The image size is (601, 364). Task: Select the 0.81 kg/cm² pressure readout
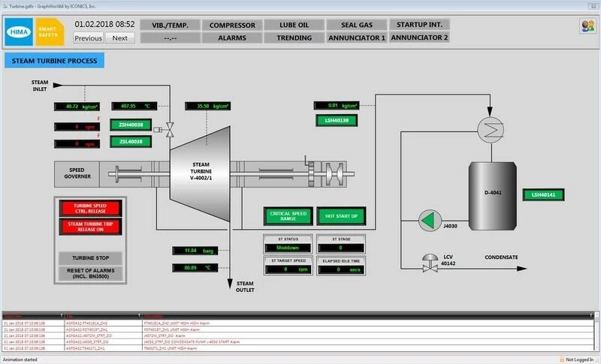337,105
